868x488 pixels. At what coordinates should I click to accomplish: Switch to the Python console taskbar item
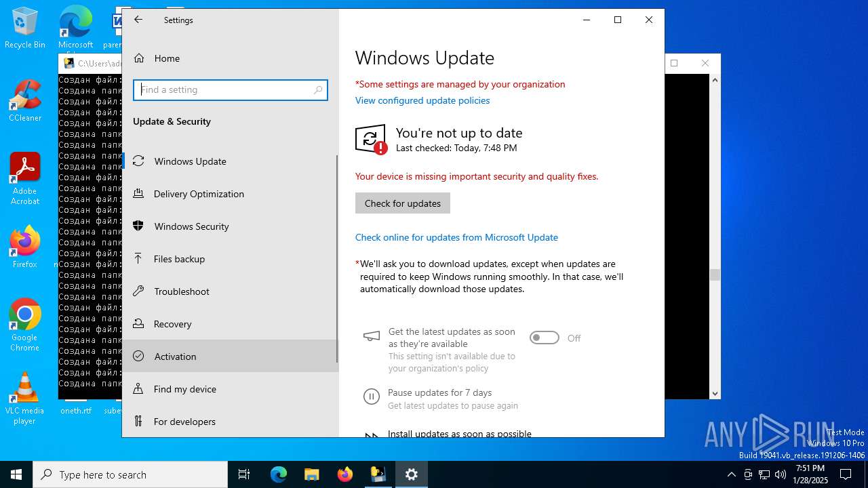click(x=378, y=474)
